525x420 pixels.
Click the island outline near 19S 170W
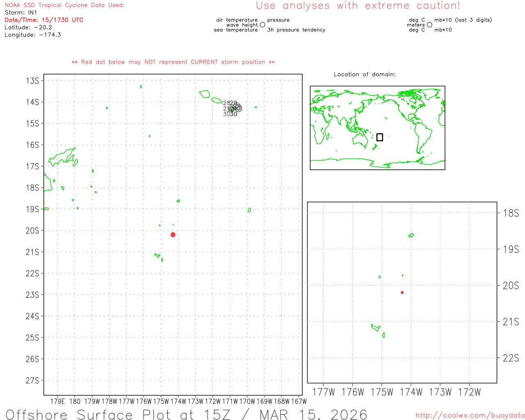[249, 210]
